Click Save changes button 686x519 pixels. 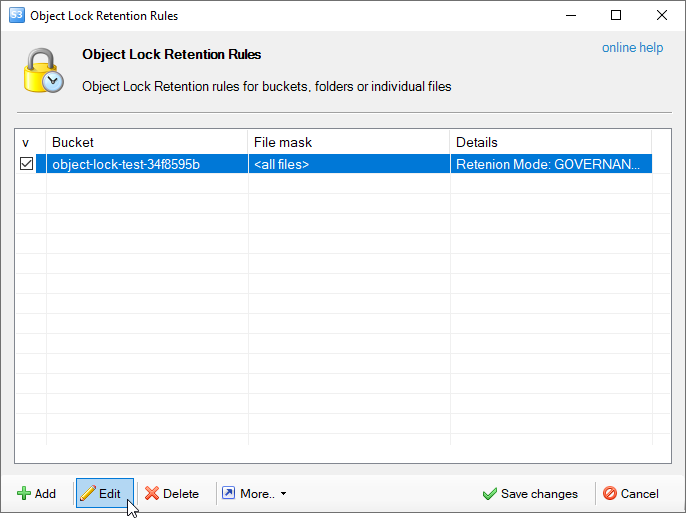[x=530, y=494]
